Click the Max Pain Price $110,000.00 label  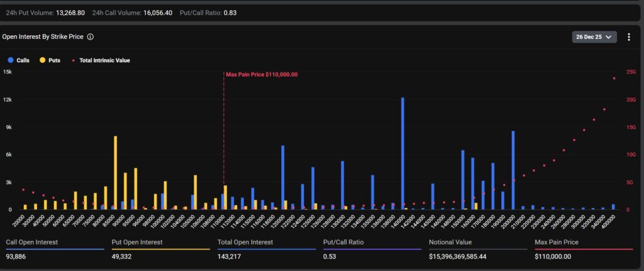[262, 74]
